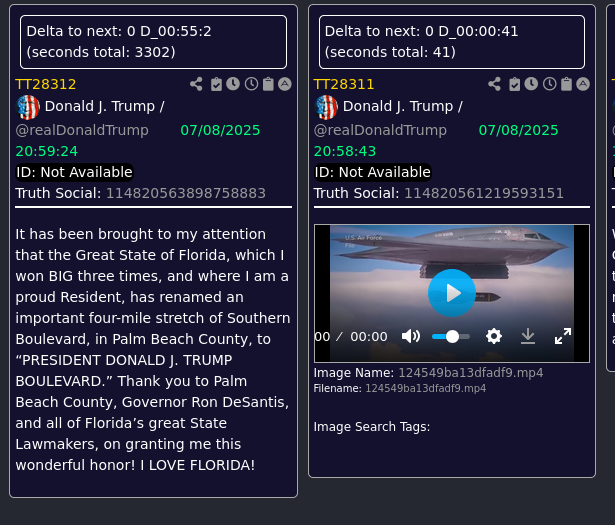Click Filename 124549ba13dfadf9.mp4 text
This screenshot has width=615, height=525.
(x=426, y=388)
